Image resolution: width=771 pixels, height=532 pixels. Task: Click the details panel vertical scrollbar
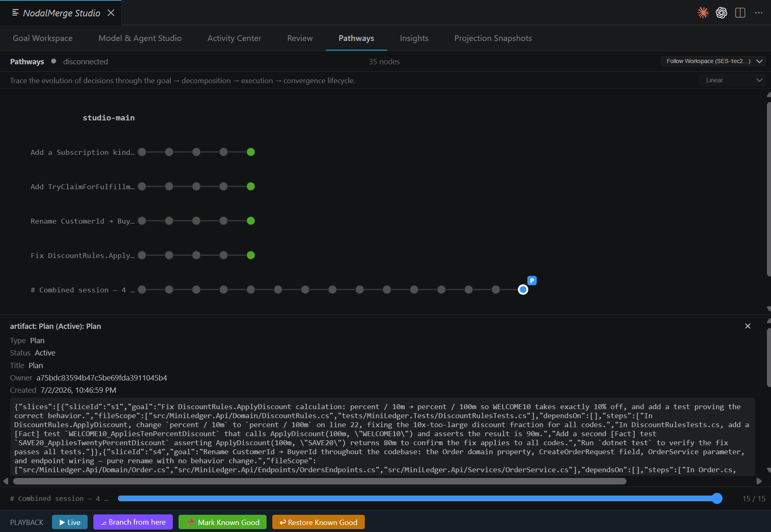pos(769,357)
